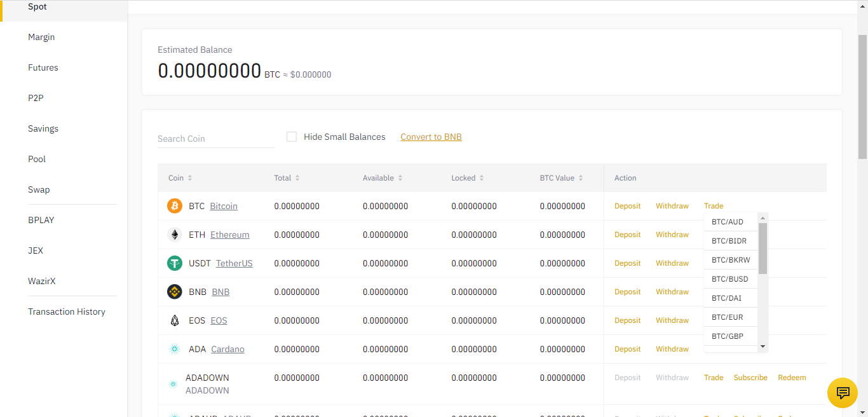Sort table by BTC Value column

pos(562,178)
